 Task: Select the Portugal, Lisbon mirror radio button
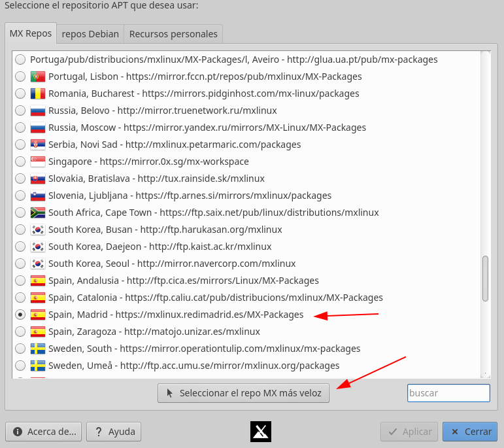[x=20, y=77]
